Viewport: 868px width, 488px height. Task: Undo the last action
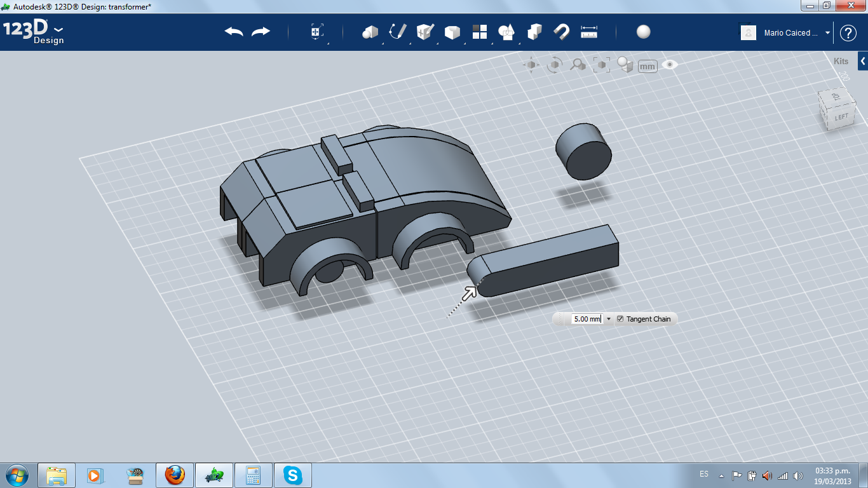click(234, 32)
